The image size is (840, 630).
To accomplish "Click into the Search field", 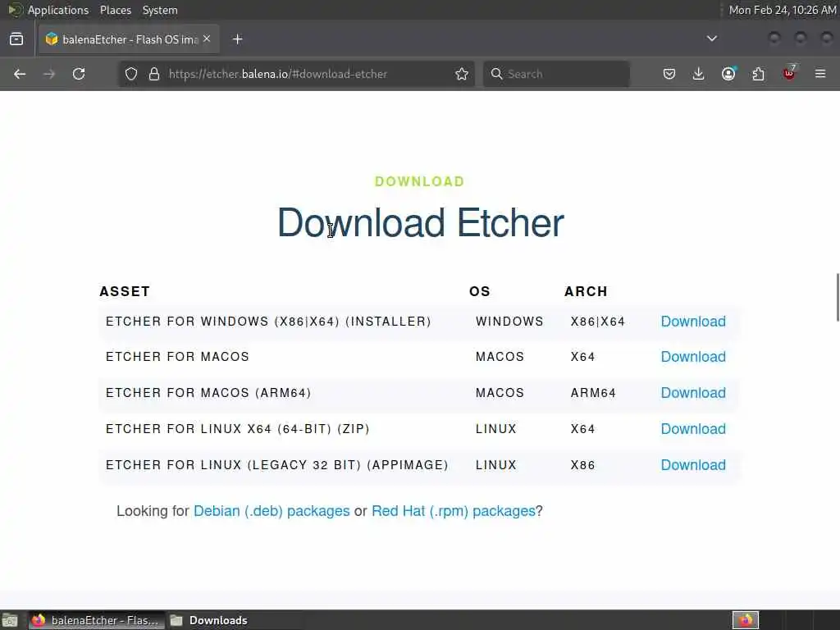I will point(556,74).
